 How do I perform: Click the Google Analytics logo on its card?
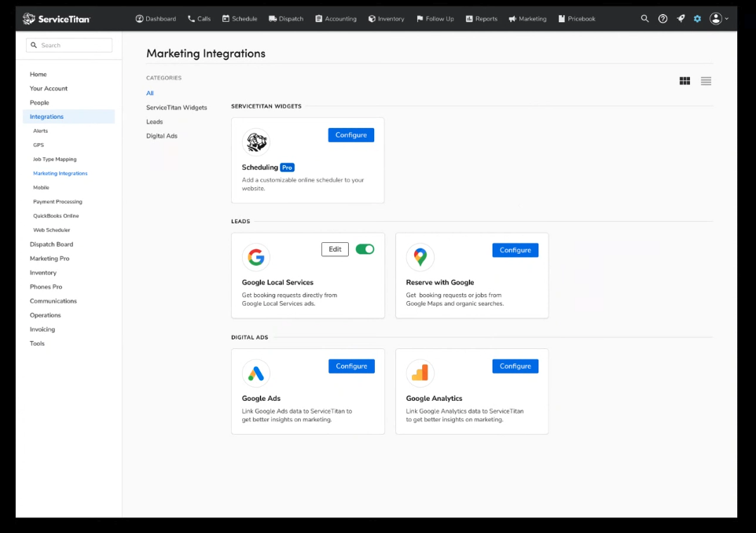coord(420,373)
